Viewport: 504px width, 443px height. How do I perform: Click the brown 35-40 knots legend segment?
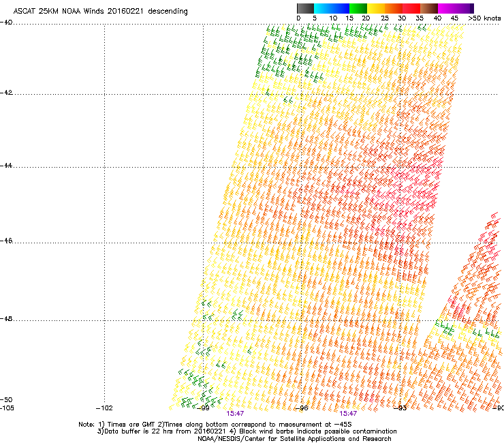(429, 8)
